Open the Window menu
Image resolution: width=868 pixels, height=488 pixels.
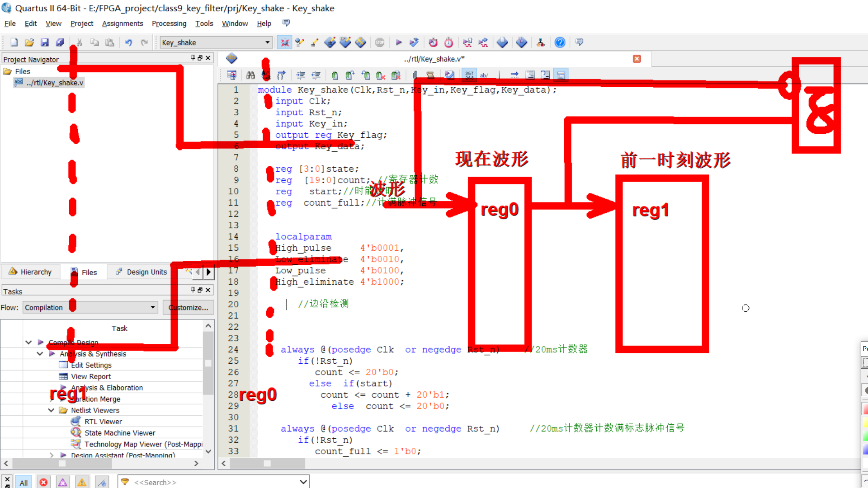[235, 23]
